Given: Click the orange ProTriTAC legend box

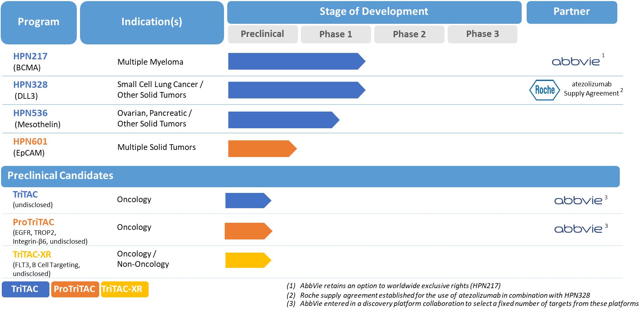Looking at the screenshot, I should point(75,289).
